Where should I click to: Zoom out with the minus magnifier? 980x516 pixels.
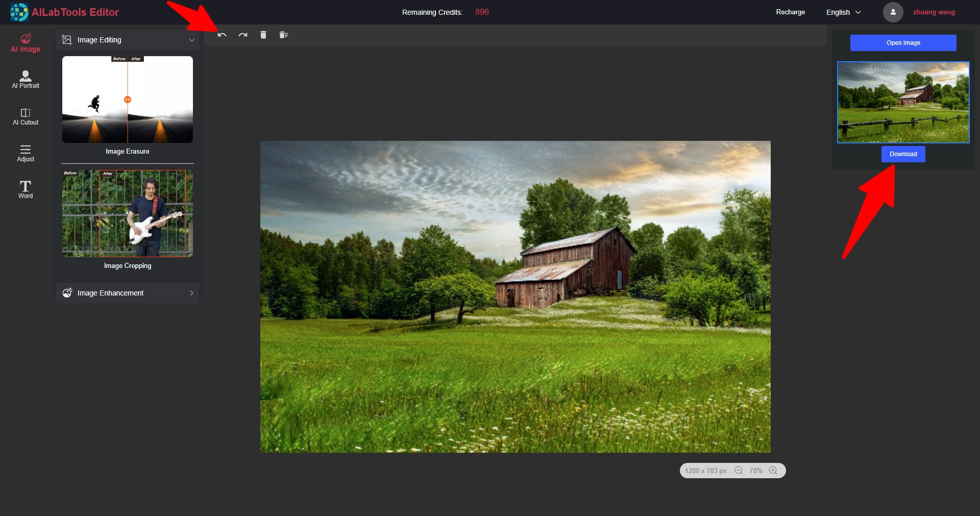(739, 471)
